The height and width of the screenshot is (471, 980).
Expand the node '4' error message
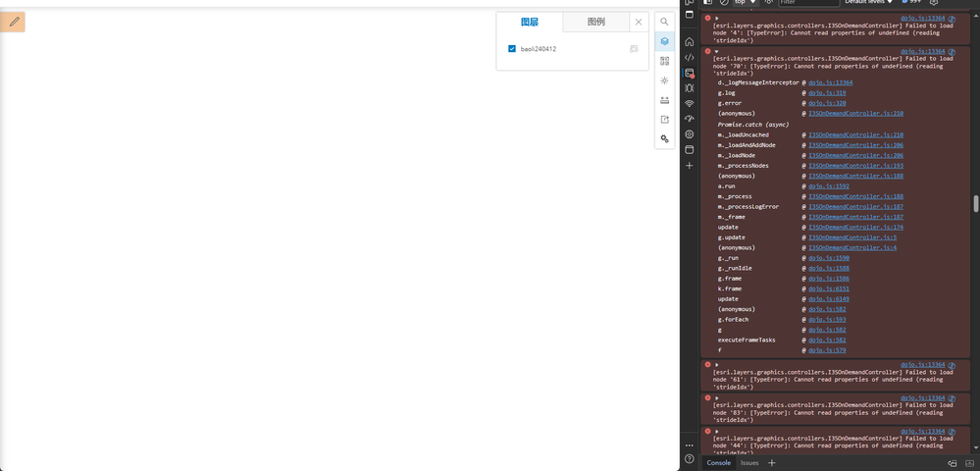point(717,18)
